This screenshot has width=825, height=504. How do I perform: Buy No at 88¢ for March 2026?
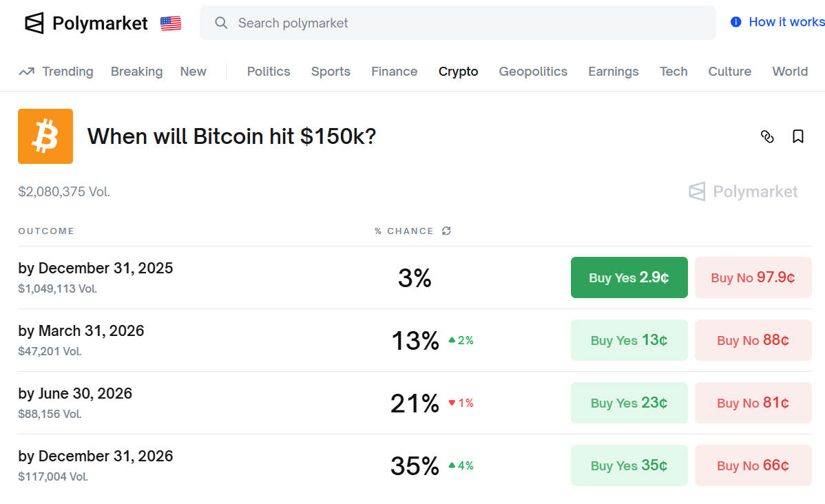[x=753, y=340]
